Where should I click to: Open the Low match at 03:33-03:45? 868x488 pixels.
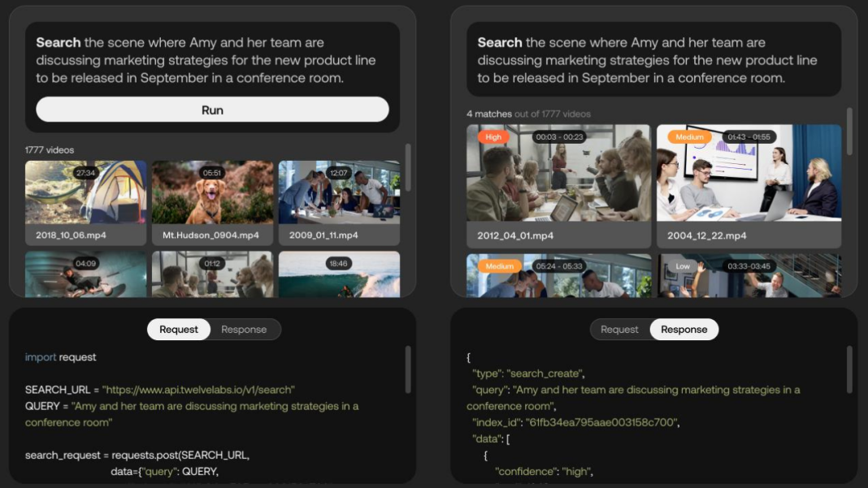(749, 275)
